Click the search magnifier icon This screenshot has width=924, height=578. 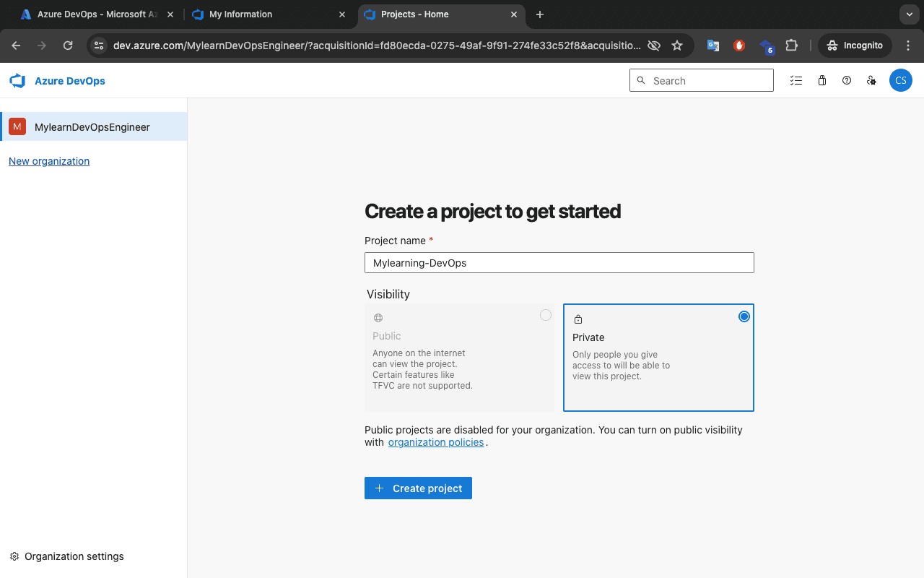click(641, 80)
